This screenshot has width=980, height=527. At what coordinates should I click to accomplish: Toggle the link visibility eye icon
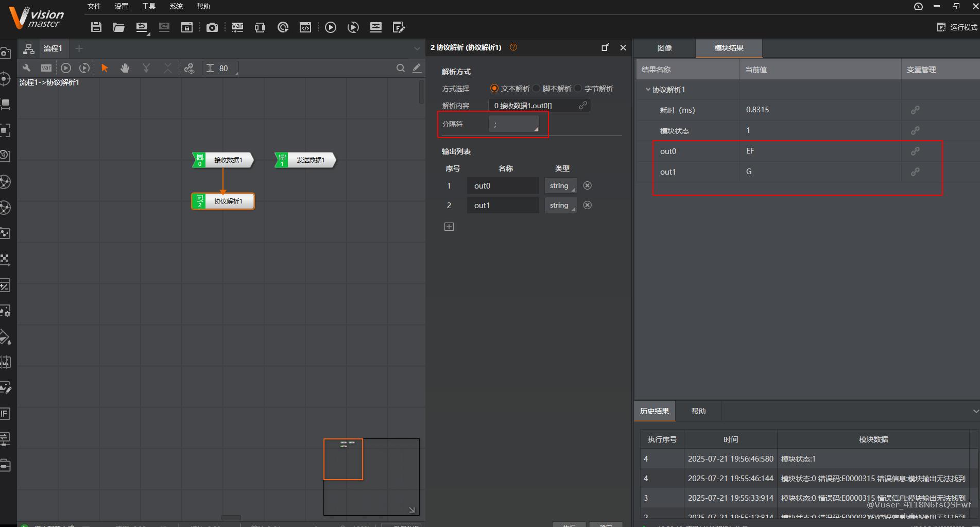(x=189, y=68)
